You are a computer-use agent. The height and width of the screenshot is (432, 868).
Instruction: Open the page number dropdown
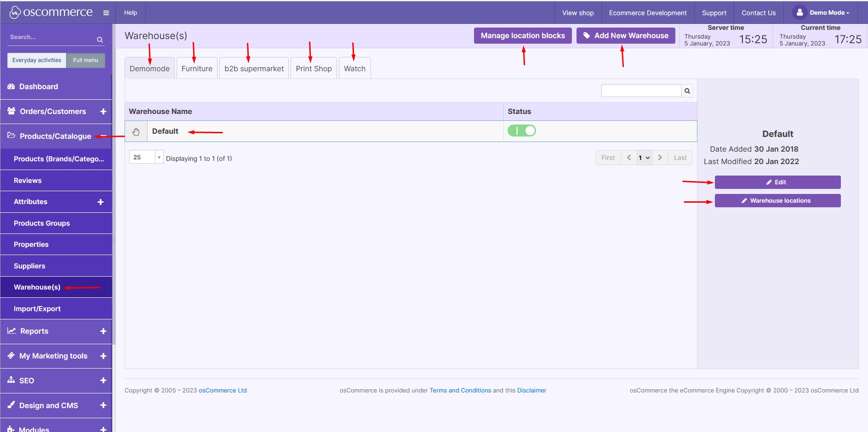644,158
